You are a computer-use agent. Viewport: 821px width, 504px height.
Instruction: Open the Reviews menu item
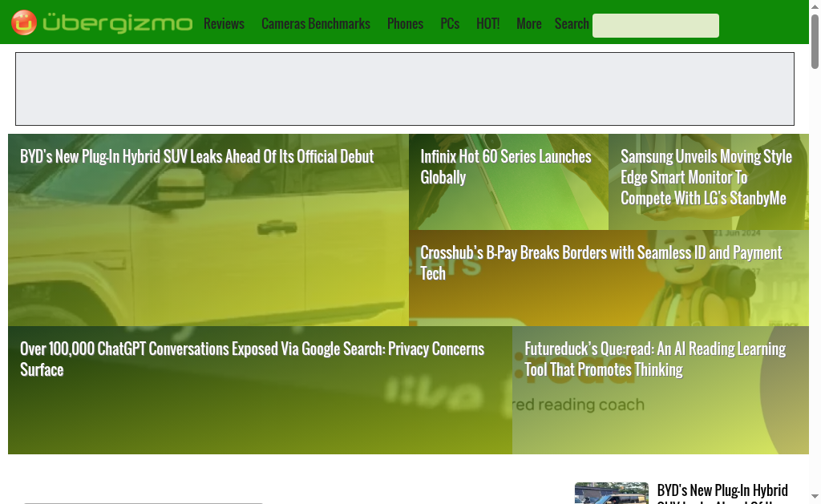click(224, 24)
